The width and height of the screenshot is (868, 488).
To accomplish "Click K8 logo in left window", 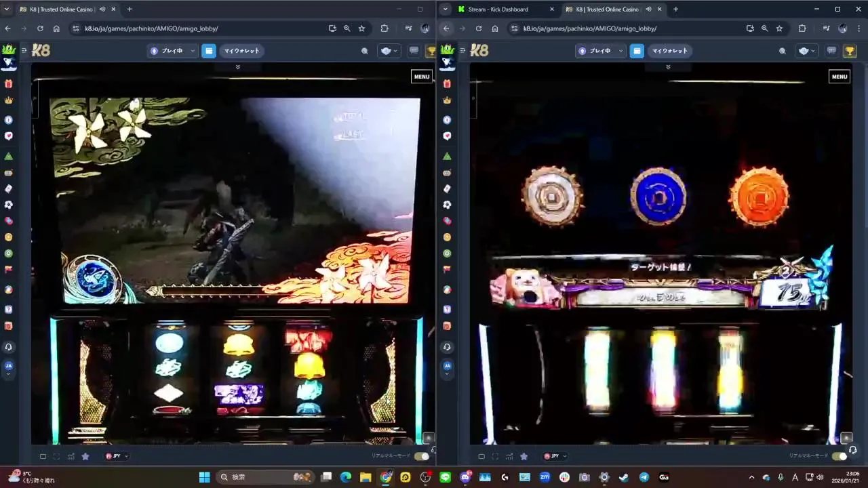I will tap(41, 51).
